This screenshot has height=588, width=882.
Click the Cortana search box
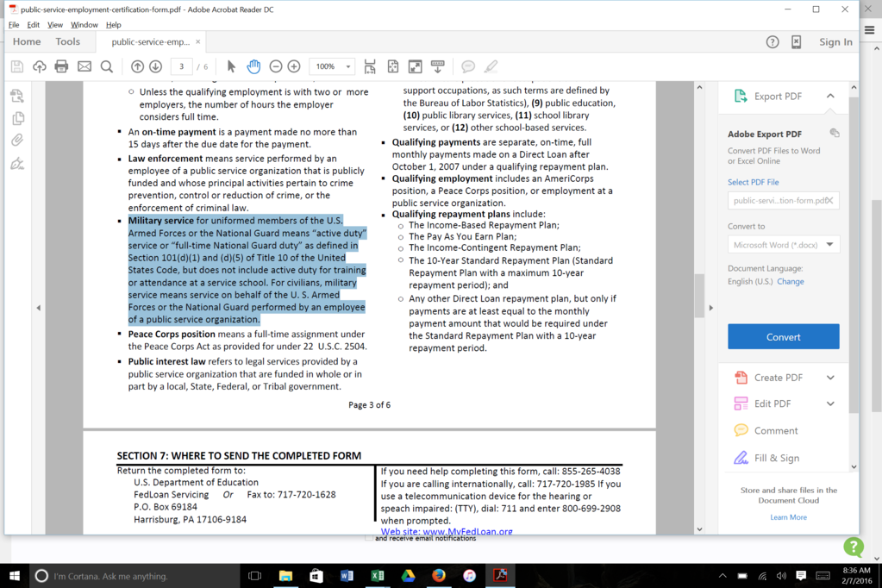135,576
